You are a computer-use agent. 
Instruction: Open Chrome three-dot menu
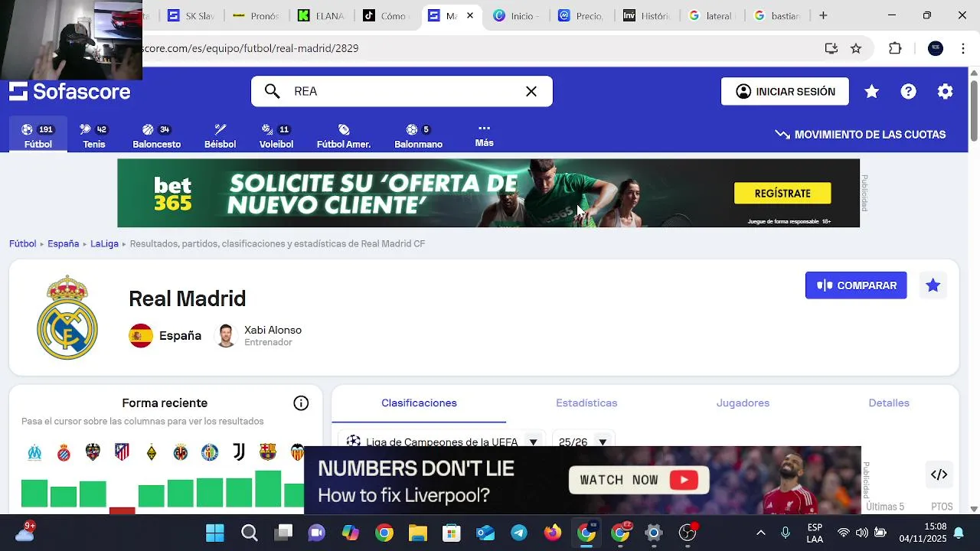[x=962, y=48]
